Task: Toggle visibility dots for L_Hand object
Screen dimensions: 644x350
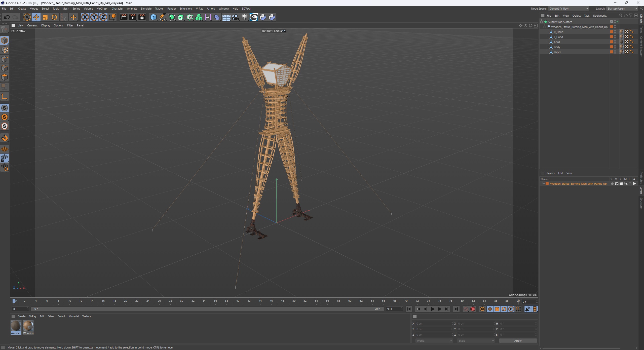Action: [x=615, y=37]
